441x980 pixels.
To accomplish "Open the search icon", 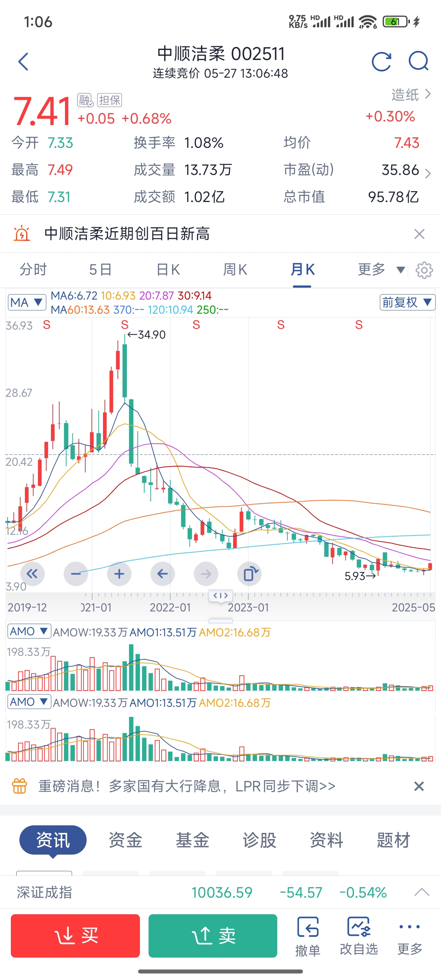I will click(419, 61).
